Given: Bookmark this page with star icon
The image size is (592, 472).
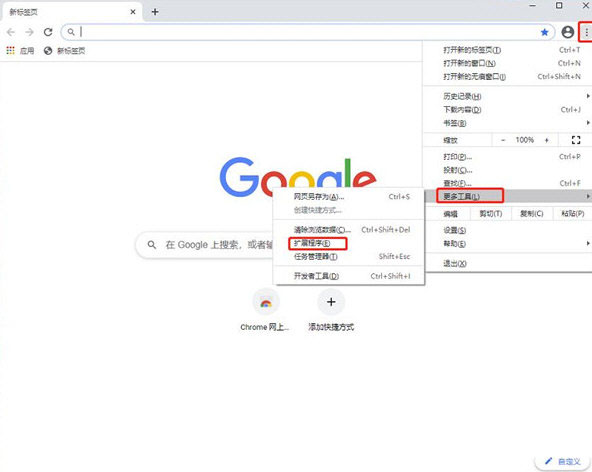Looking at the screenshot, I should (544, 32).
